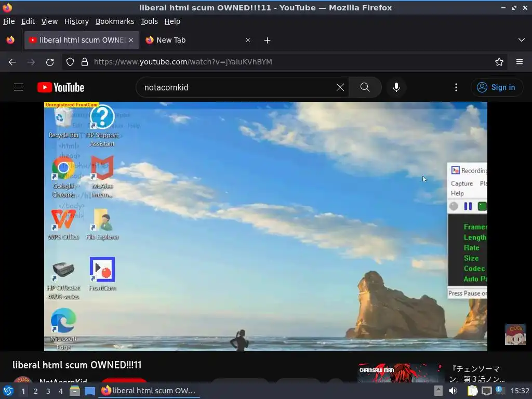Open the View menu
The image size is (532, 399).
[x=49, y=21]
